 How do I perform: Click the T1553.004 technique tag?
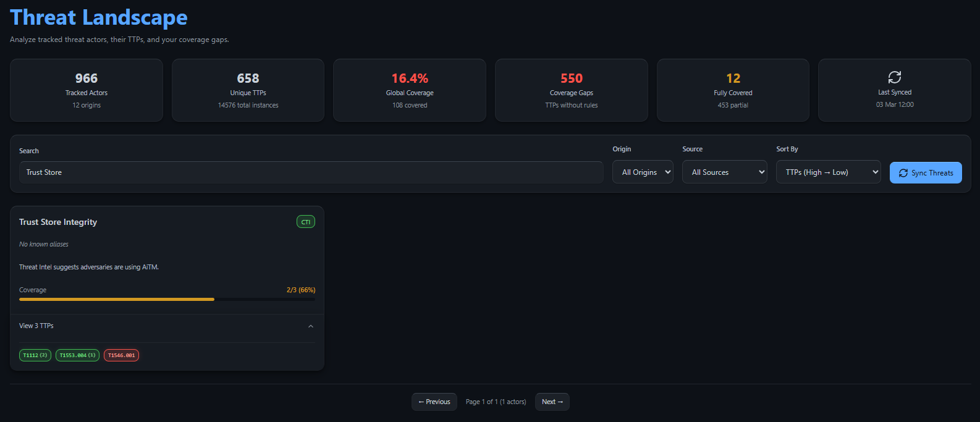tap(77, 355)
